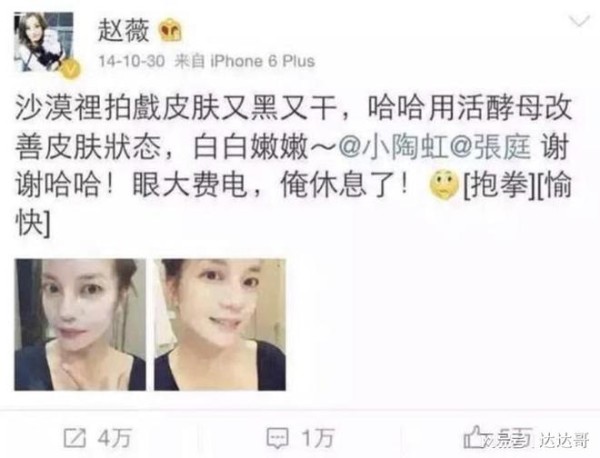This screenshot has height=458, width=600.
Task: Like the post with thumbs-up icon
Action: [x=474, y=437]
